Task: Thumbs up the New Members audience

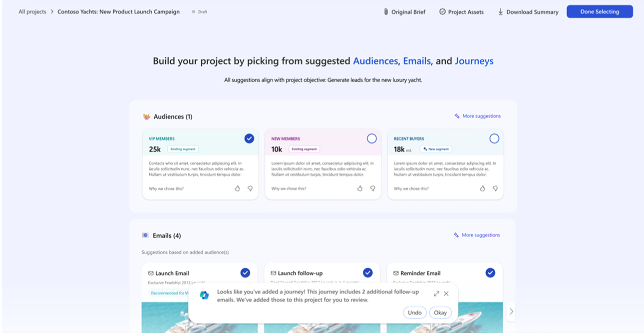Action: click(x=359, y=188)
